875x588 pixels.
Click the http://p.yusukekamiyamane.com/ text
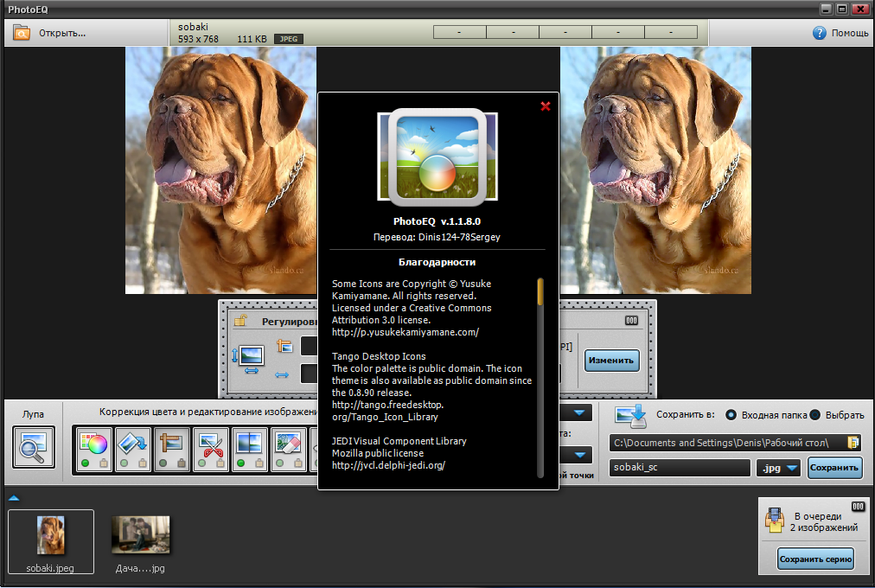(x=406, y=332)
